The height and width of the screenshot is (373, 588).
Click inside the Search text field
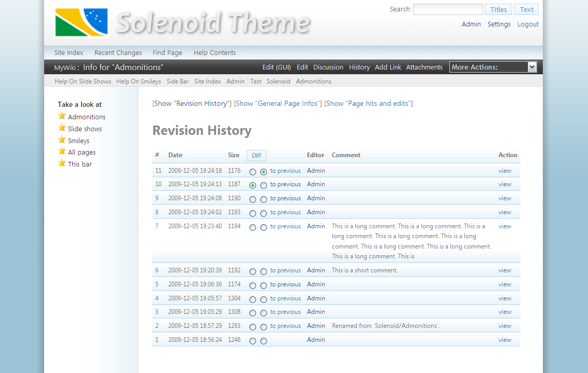[x=447, y=9]
